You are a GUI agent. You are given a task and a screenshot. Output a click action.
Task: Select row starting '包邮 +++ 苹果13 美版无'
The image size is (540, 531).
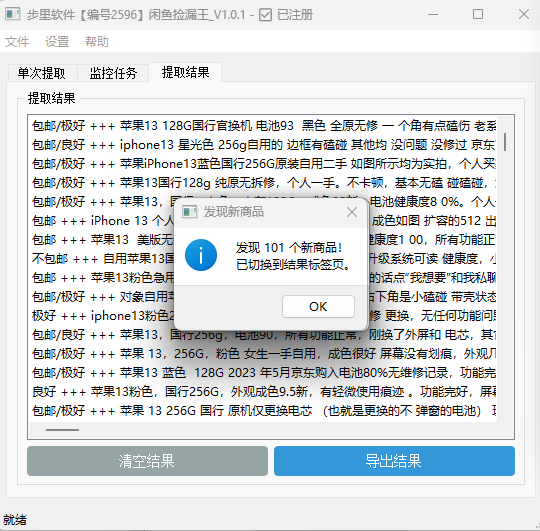(264, 240)
